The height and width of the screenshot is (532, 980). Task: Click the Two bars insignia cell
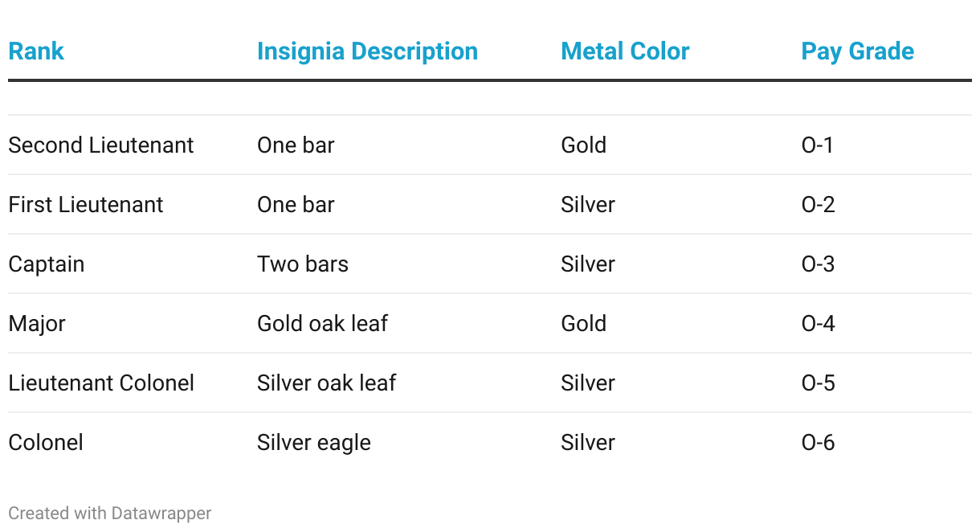click(x=303, y=264)
